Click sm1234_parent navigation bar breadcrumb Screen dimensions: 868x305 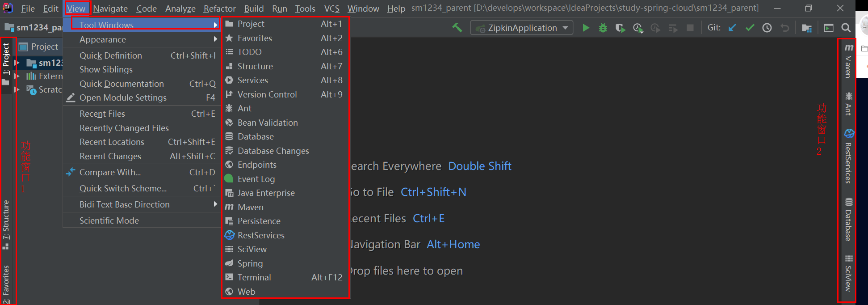click(x=34, y=28)
